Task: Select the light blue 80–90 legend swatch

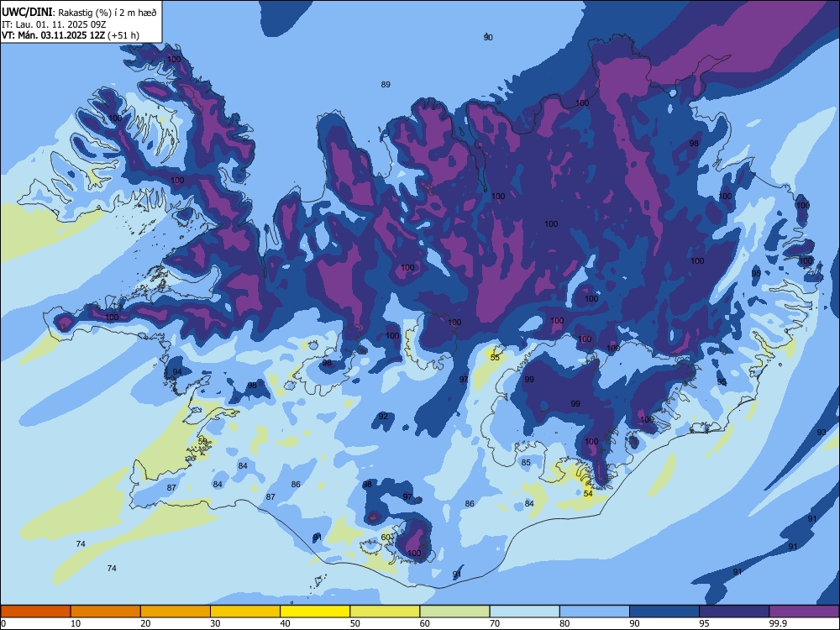Action: click(x=594, y=612)
